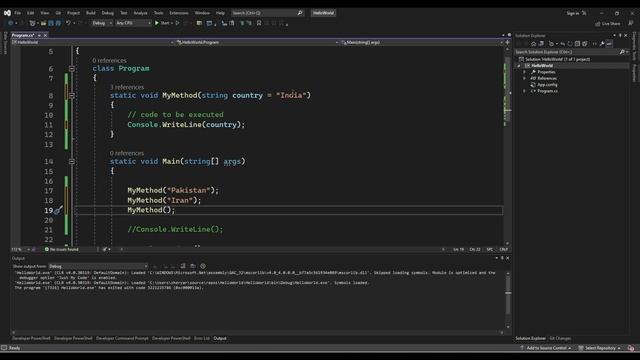The height and width of the screenshot is (360, 640).
Task: Click the New Project toolbar icon
Action: pyautogui.click(x=32, y=23)
